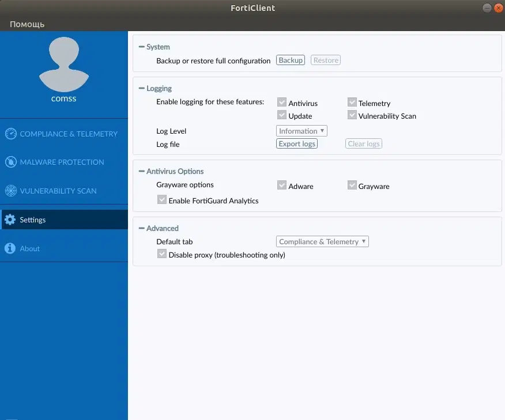Toggle the Adware grayware option

point(282,185)
